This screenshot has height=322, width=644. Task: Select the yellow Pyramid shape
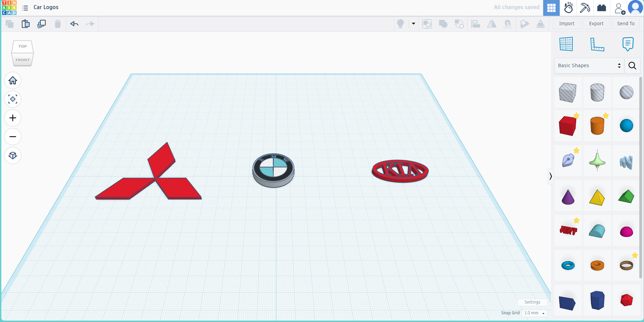pyautogui.click(x=597, y=197)
